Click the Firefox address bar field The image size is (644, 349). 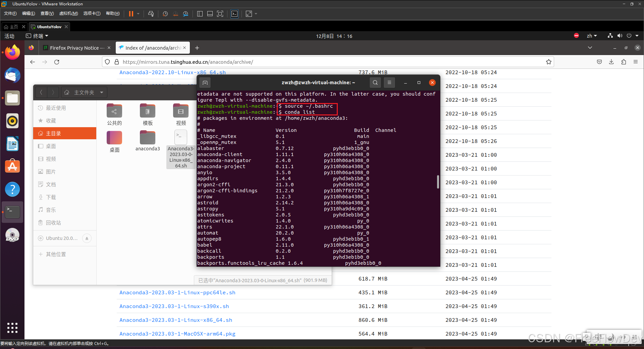click(x=302, y=62)
